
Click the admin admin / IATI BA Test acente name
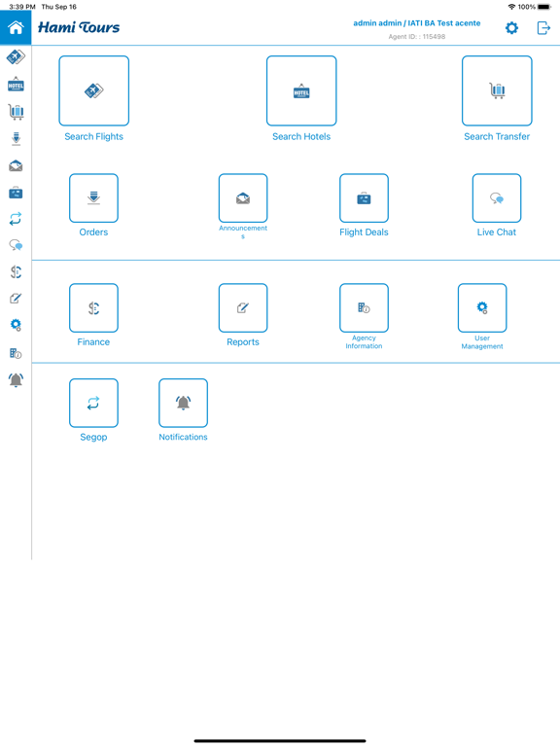[x=417, y=23]
